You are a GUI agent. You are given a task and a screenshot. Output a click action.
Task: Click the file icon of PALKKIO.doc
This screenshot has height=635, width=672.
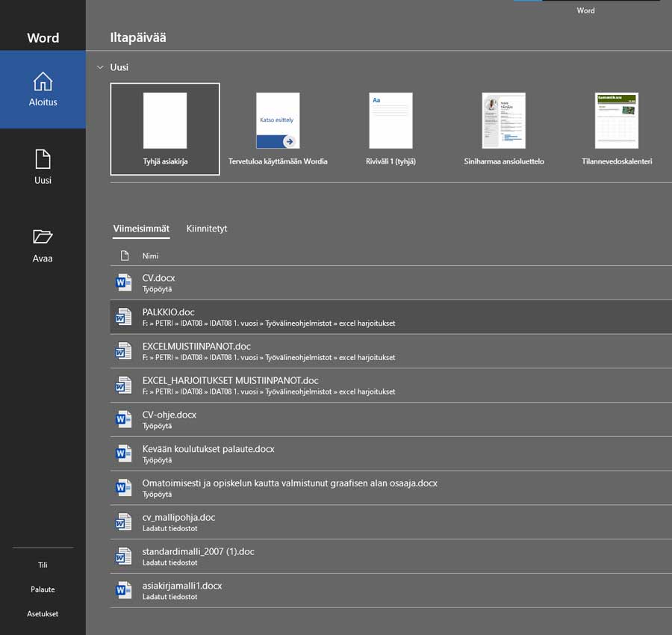pyautogui.click(x=123, y=317)
